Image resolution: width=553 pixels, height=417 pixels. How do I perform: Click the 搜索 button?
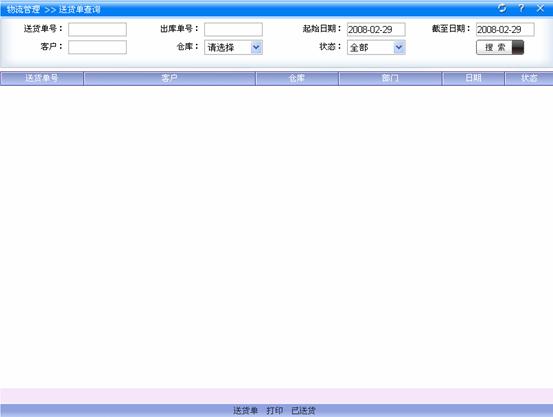(x=500, y=48)
